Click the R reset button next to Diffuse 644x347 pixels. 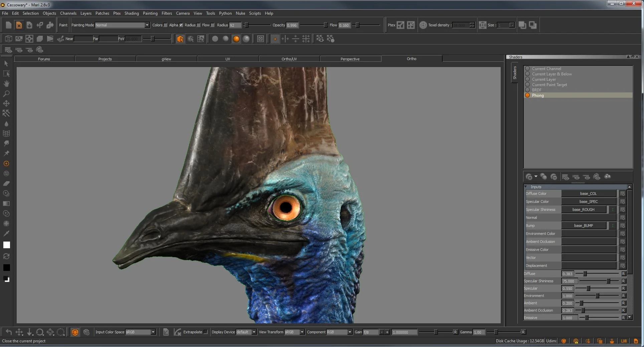coord(624,274)
